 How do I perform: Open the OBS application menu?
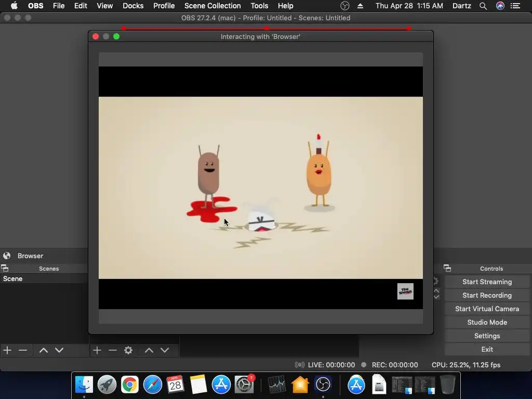pos(36,6)
